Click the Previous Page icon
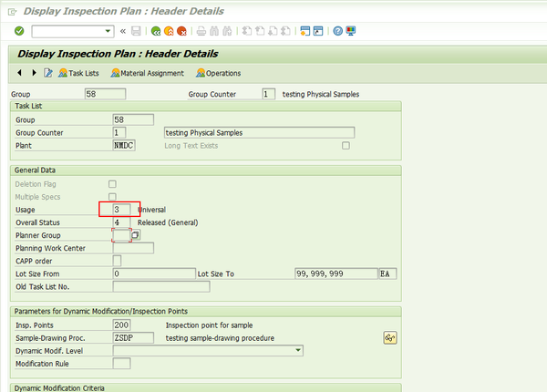Screen dimensions: 547x392 [260, 31]
